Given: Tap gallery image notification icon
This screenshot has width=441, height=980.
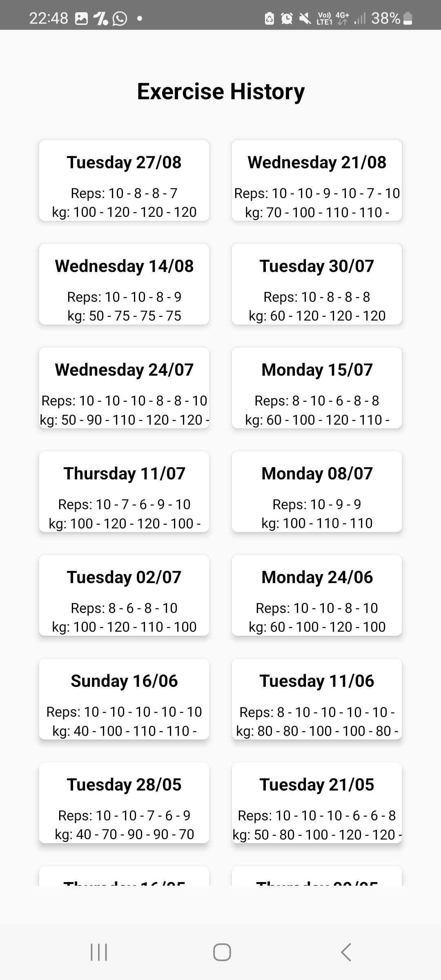Looking at the screenshot, I should click(82, 18).
